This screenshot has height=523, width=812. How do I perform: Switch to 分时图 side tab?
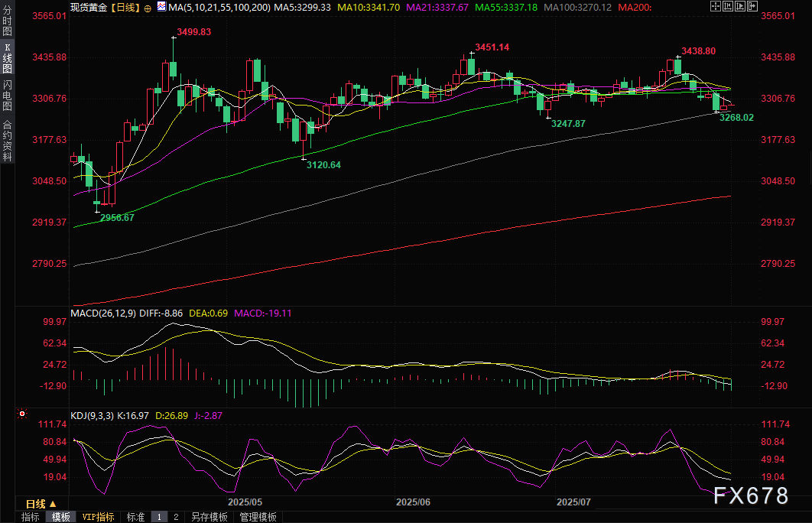pyautogui.click(x=7, y=23)
